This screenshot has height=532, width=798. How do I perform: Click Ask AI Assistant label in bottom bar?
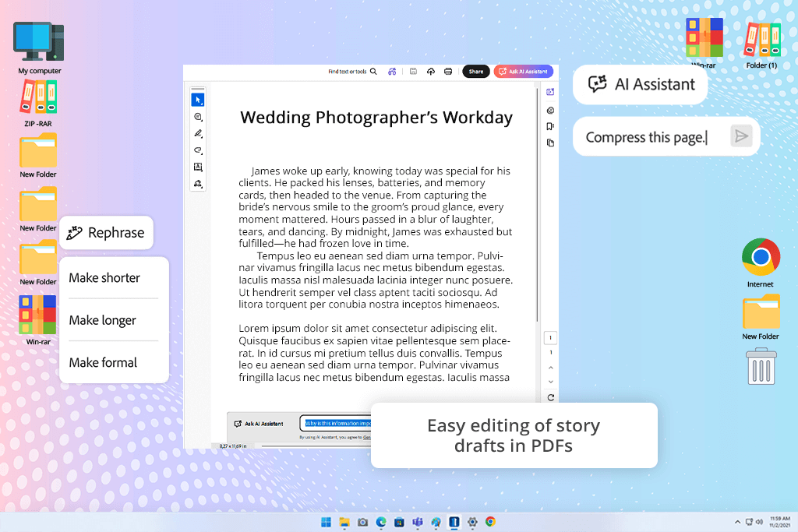click(259, 424)
